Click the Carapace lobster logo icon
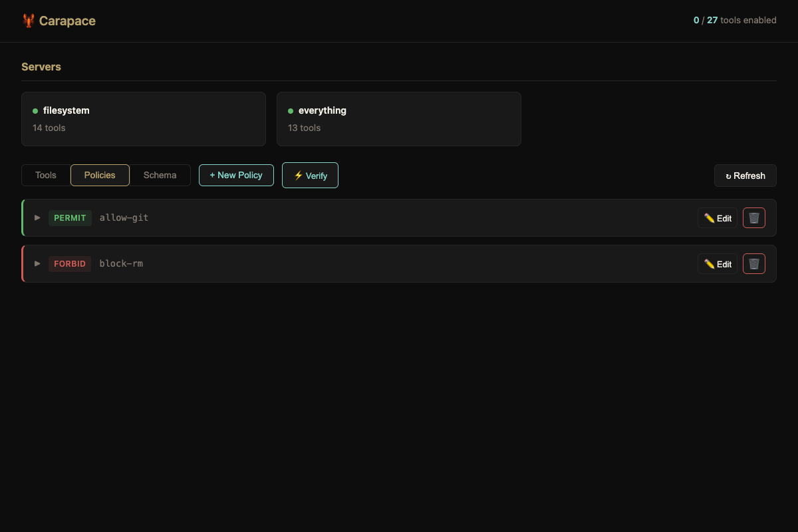The height and width of the screenshot is (532, 798). click(28, 21)
